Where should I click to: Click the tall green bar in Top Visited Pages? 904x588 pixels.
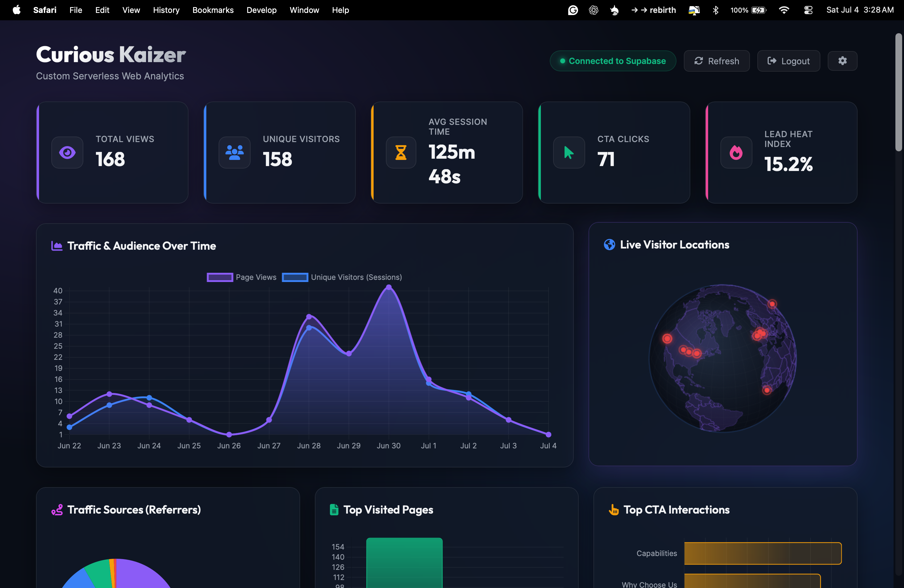click(x=404, y=563)
